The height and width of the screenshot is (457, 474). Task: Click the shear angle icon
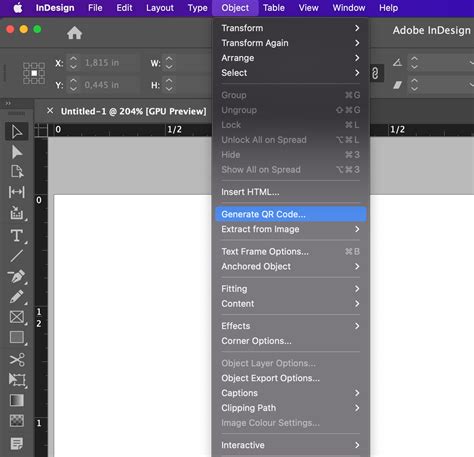(x=397, y=85)
